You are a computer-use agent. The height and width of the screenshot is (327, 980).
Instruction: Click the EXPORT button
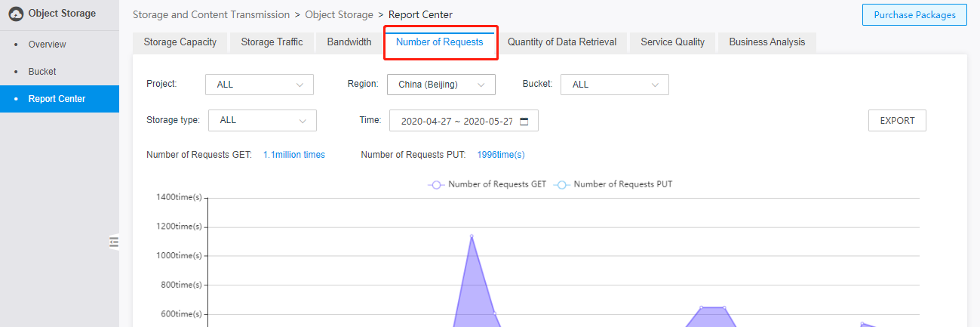click(x=898, y=121)
